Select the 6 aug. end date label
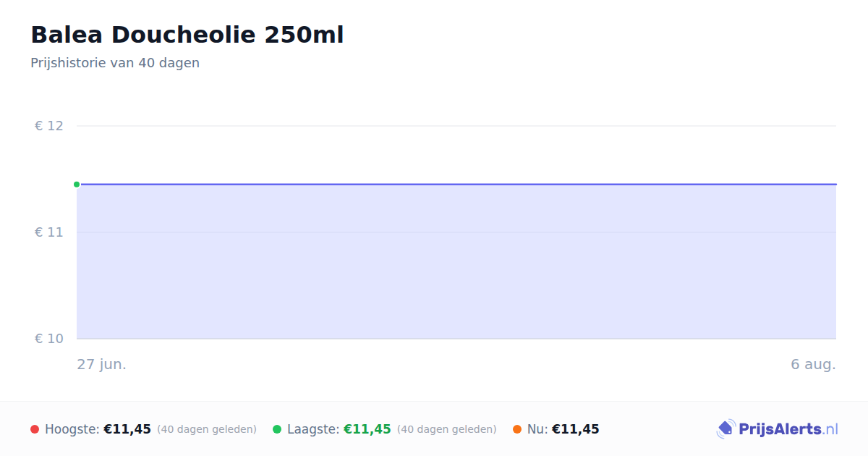868x456 pixels. [x=813, y=364]
